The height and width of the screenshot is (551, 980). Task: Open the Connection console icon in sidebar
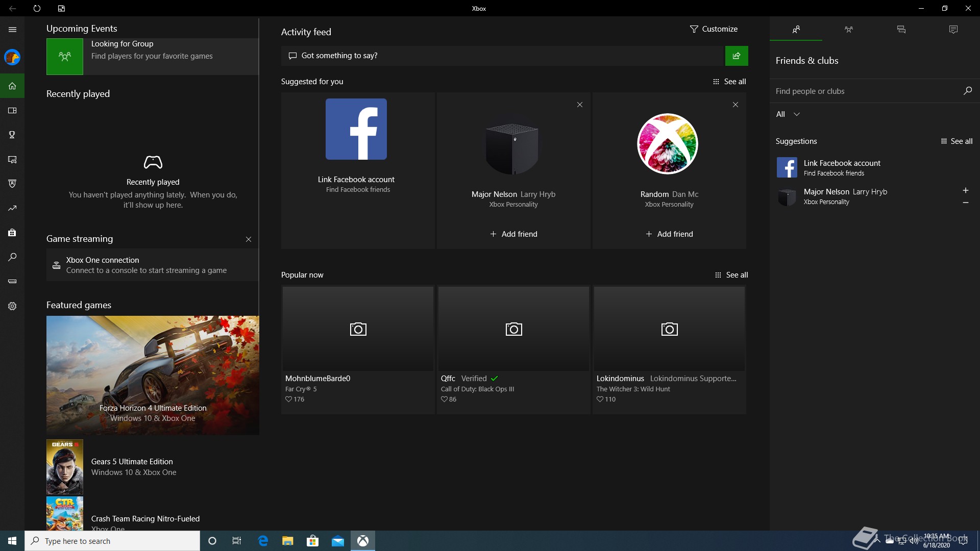[12, 281]
